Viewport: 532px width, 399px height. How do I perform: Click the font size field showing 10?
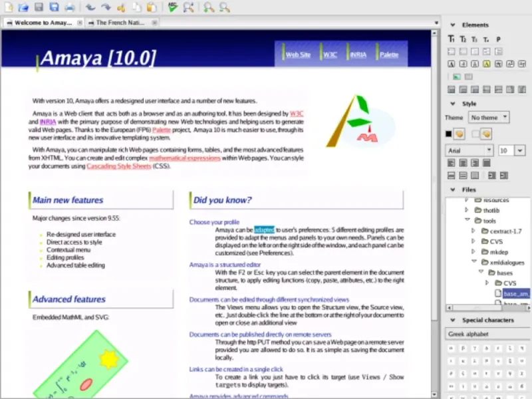click(506, 150)
